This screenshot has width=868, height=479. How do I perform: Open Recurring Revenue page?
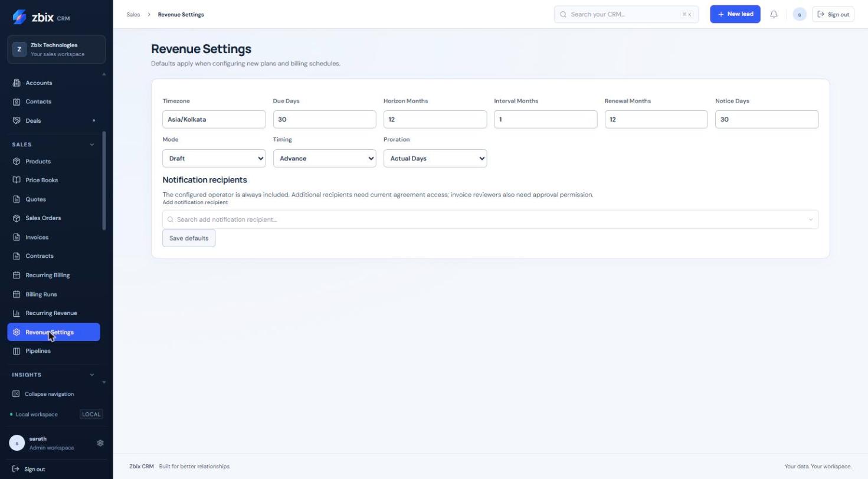tap(54, 313)
